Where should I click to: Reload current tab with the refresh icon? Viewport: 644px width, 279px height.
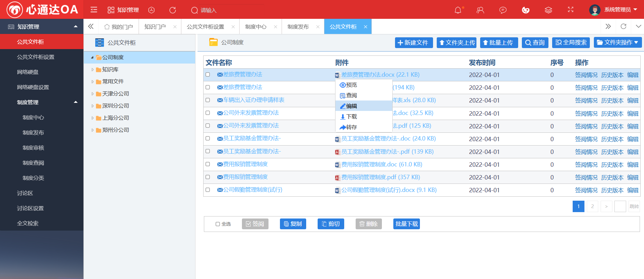pyautogui.click(x=623, y=26)
